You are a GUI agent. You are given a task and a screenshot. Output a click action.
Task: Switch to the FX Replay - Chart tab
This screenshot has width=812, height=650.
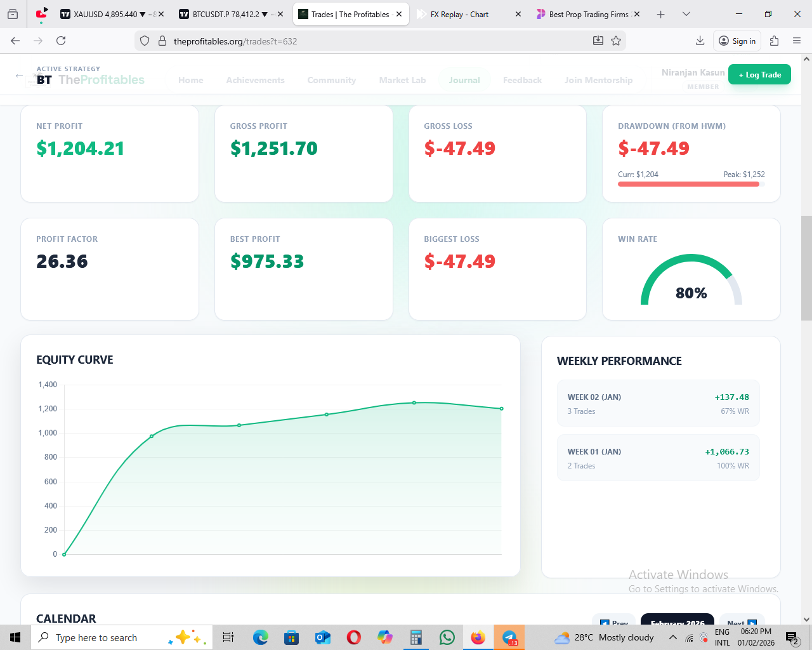pos(459,14)
